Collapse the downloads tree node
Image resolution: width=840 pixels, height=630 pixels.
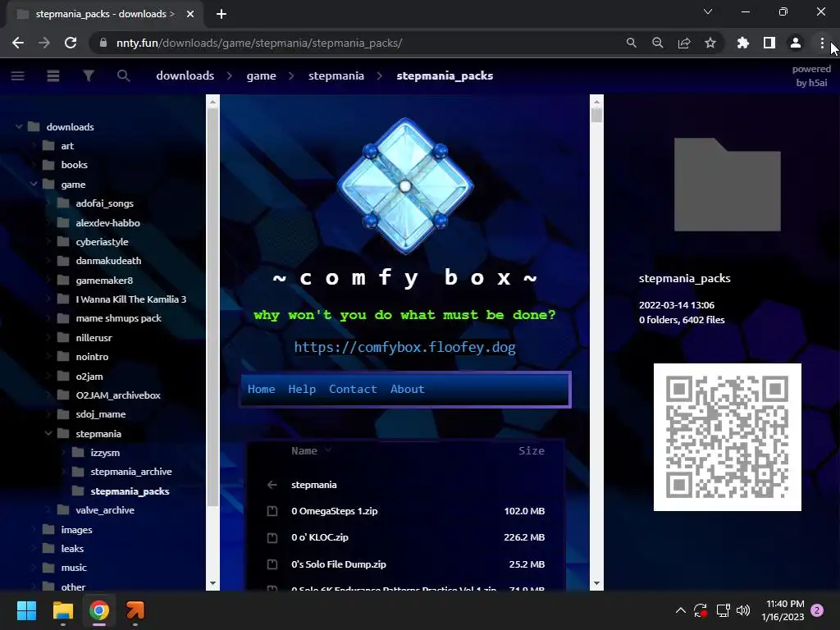click(19, 127)
